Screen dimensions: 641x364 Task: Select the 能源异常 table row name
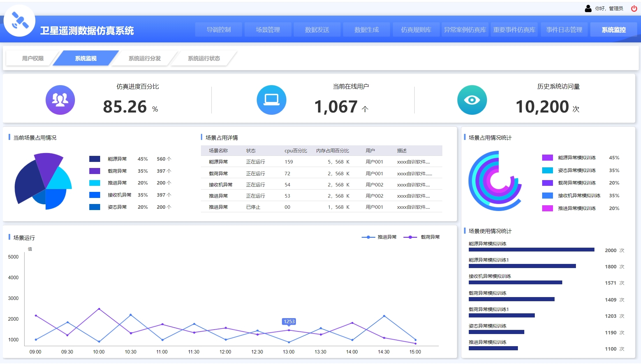(218, 162)
